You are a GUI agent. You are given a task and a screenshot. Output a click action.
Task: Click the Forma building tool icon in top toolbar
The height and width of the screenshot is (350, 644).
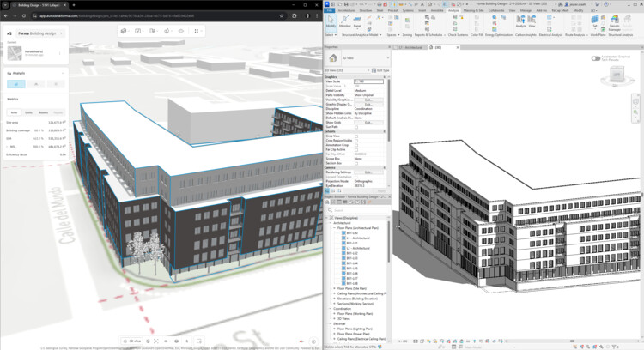[x=123, y=31]
